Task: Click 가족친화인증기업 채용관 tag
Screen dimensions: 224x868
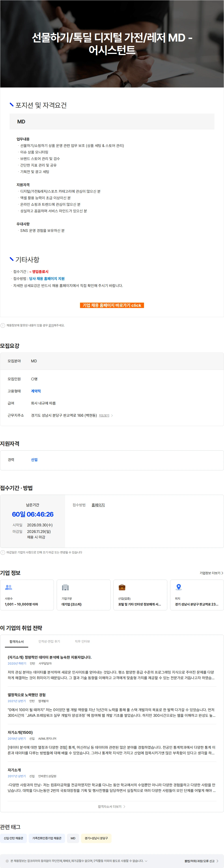Action: pos(47,838)
